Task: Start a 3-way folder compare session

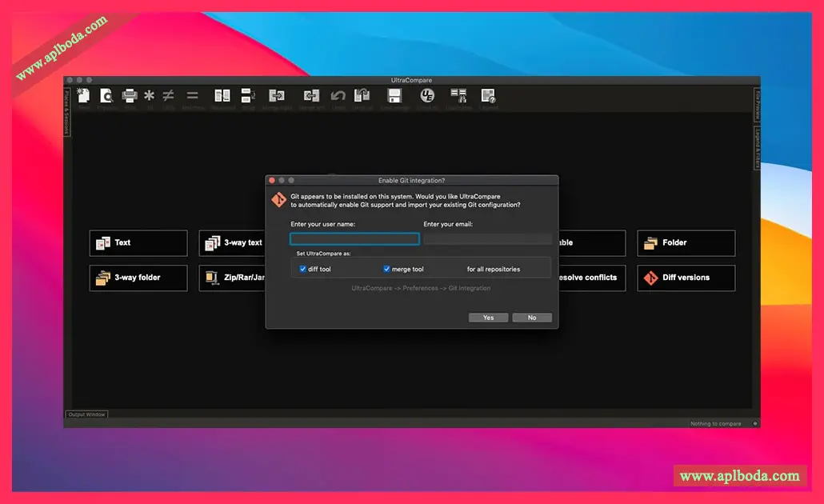Action: [x=138, y=278]
